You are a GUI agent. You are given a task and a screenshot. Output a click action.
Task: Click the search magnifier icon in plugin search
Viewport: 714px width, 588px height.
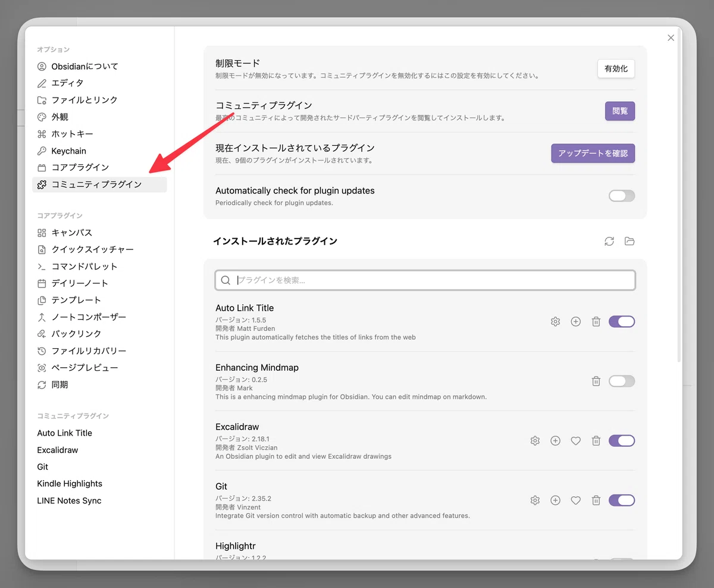[x=226, y=280]
